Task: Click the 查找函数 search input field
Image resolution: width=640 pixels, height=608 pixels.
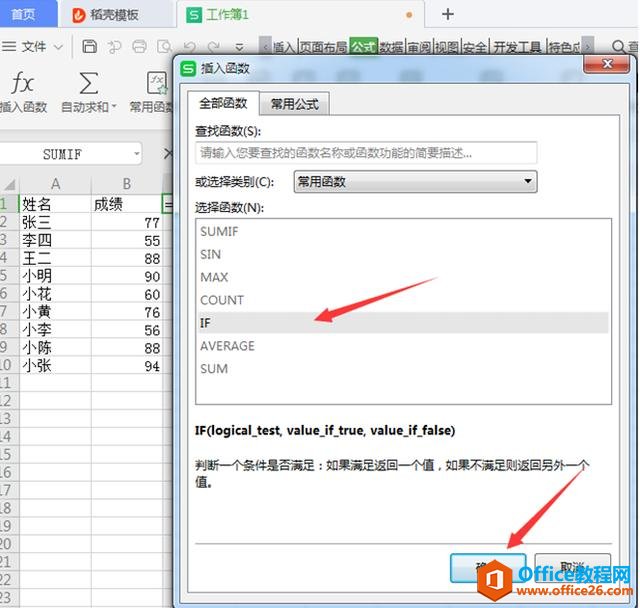Action: click(x=366, y=153)
